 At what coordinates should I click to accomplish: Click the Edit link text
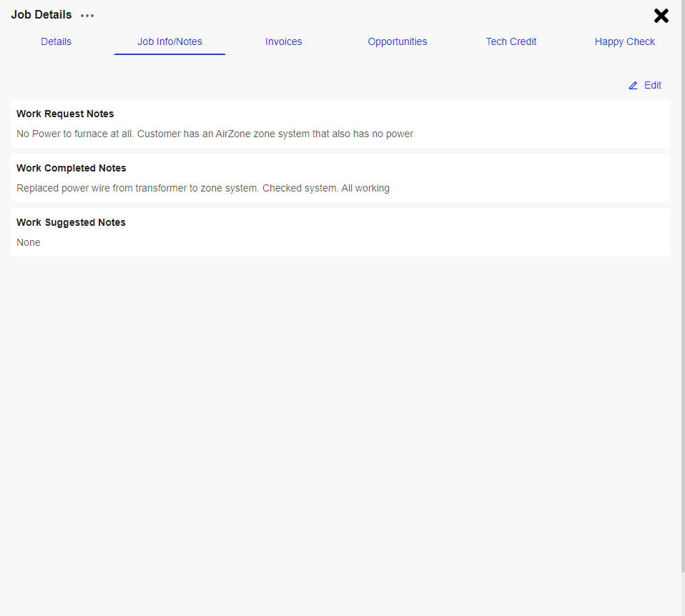pos(652,85)
